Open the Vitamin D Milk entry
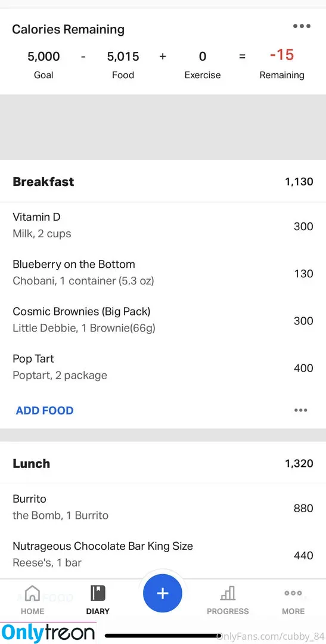 click(163, 225)
